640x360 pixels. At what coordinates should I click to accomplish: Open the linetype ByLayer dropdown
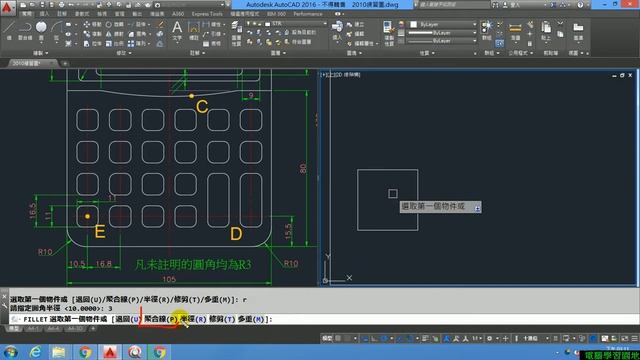point(442,41)
